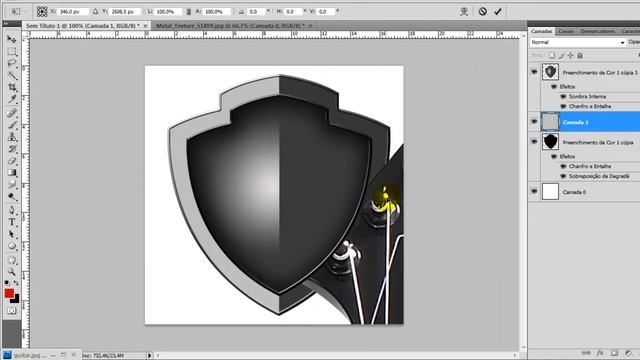Select the Path Selection tool
The width and height of the screenshot is (640, 360).
pyautogui.click(x=12, y=234)
